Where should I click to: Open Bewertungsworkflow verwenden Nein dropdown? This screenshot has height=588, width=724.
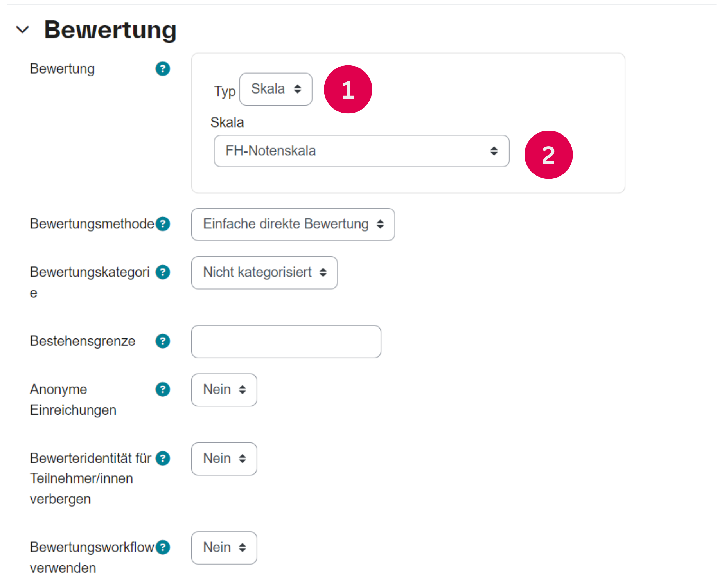pyautogui.click(x=224, y=548)
